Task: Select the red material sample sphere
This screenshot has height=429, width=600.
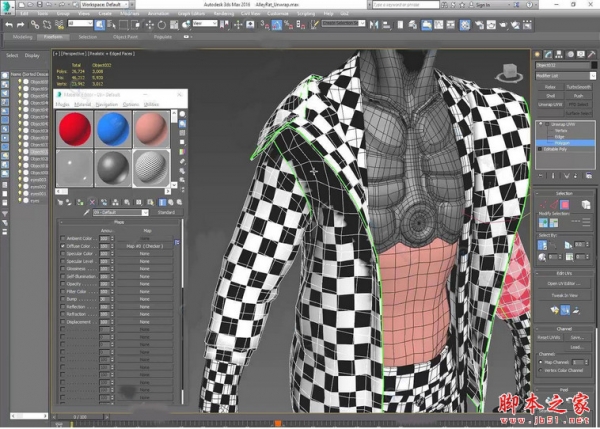Action: pos(74,129)
